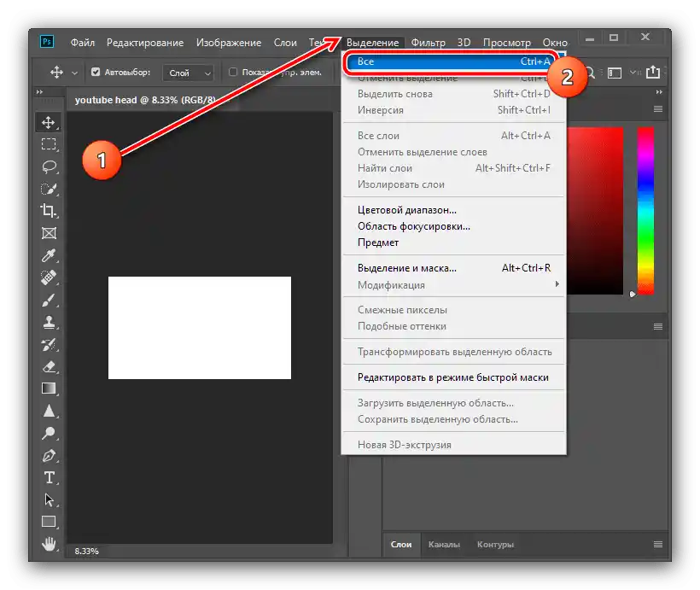700x590 pixels.
Task: Select the youtube head document tab
Action: (145, 100)
